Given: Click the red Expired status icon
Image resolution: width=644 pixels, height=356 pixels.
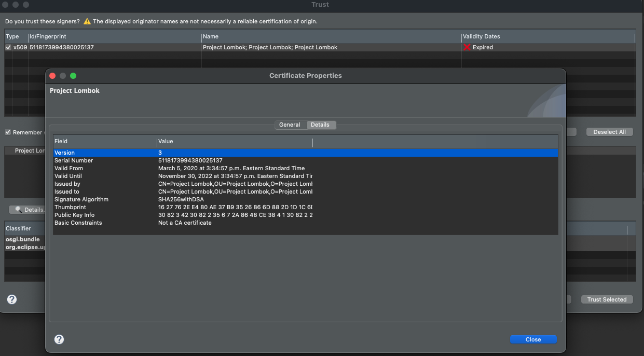Looking at the screenshot, I should pyautogui.click(x=467, y=47).
